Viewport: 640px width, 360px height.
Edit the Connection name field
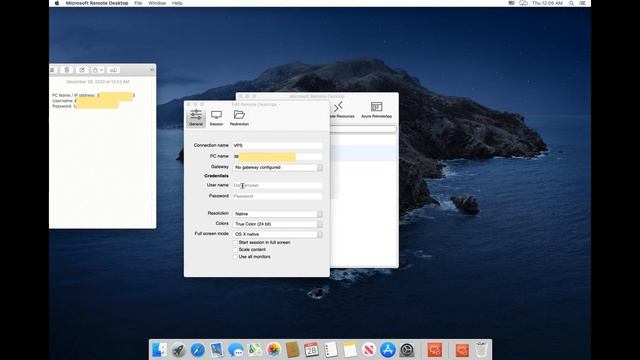click(x=277, y=145)
